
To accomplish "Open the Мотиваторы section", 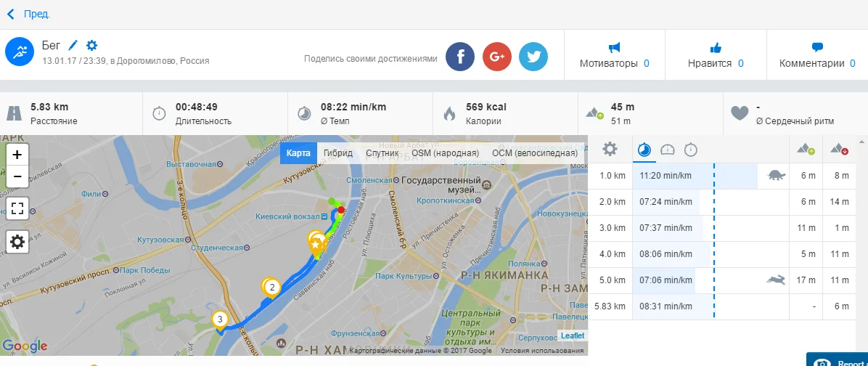I will tap(615, 55).
